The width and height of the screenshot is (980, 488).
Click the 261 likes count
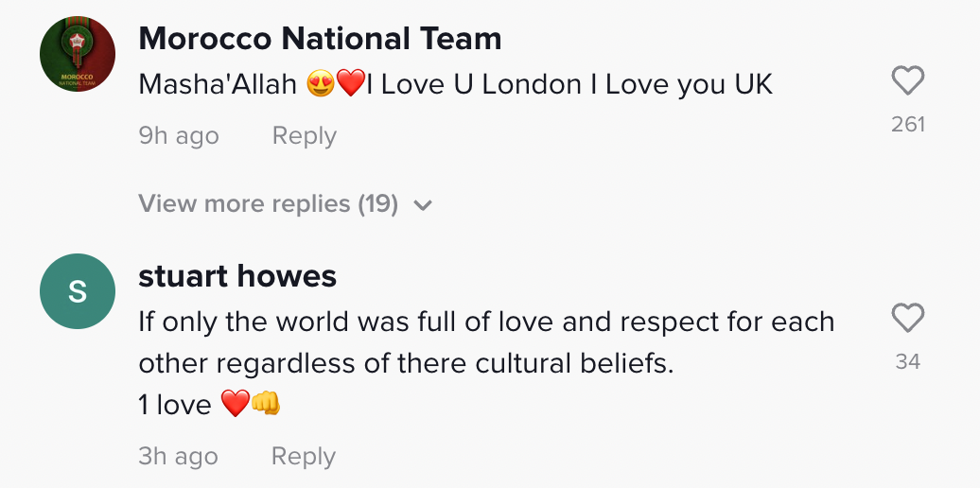907,124
